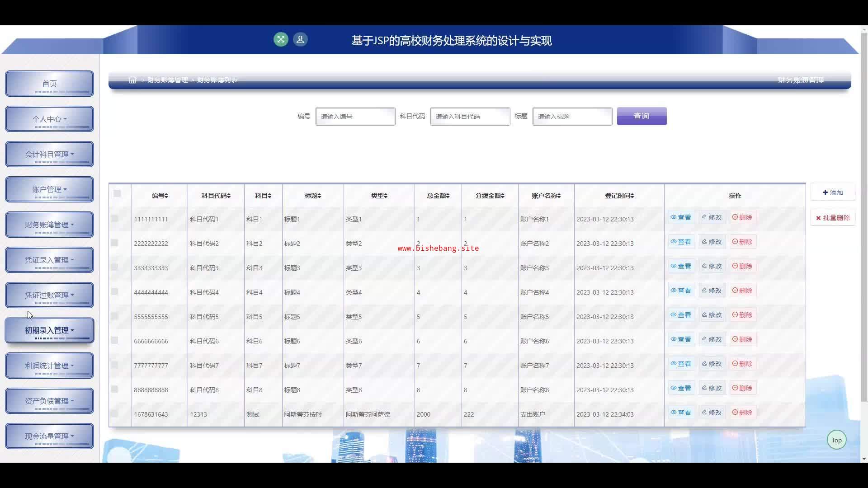Viewport: 868px width, 488px height.
Task: Click the round Top button
Action: point(836,440)
